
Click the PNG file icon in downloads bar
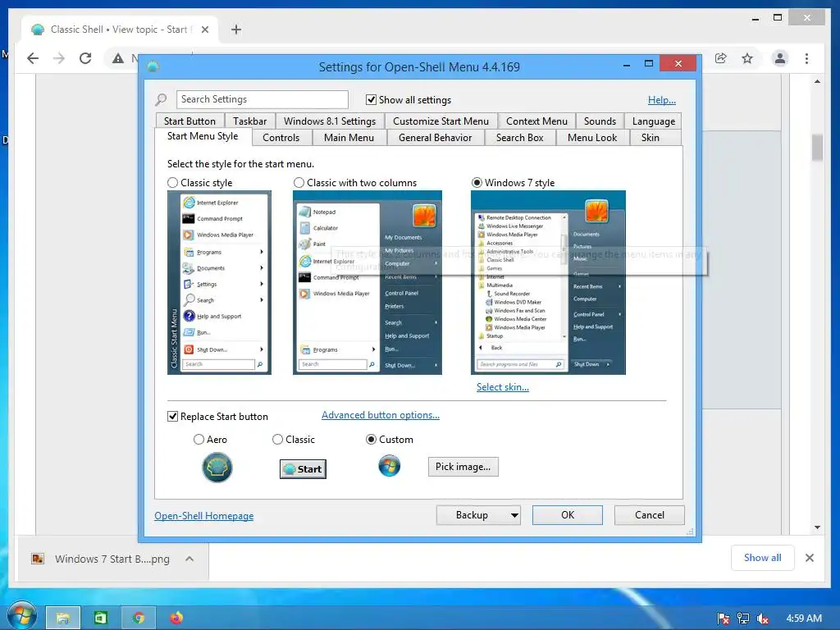coord(38,559)
